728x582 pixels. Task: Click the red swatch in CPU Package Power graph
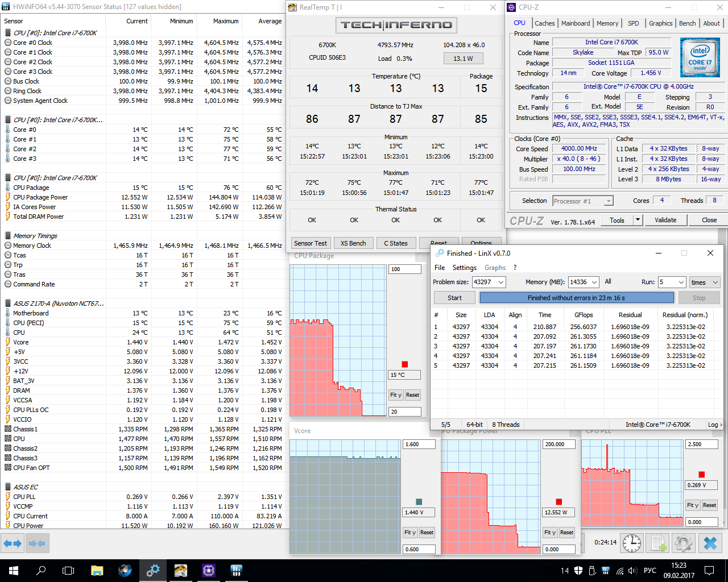(559, 502)
